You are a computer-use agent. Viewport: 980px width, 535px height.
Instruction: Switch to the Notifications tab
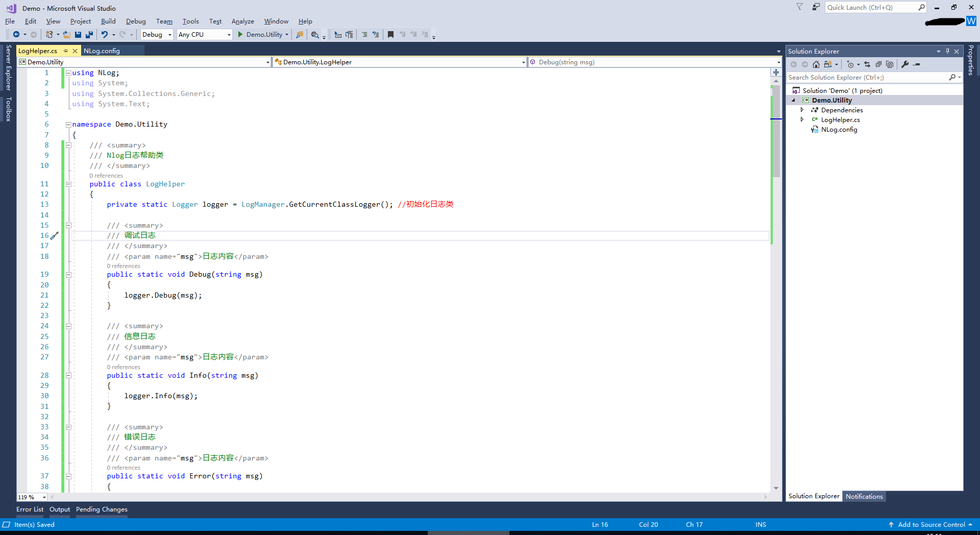(x=864, y=496)
